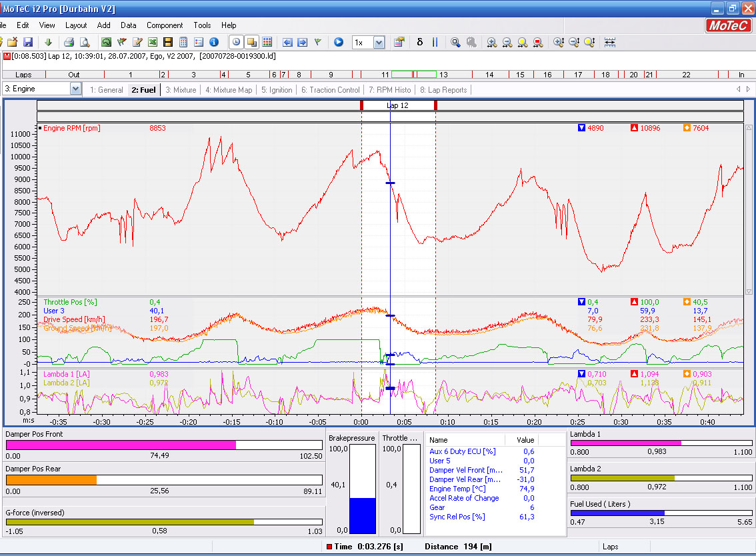Switch to the '1: General' tab
This screenshot has width=756, height=556.
pos(107,90)
